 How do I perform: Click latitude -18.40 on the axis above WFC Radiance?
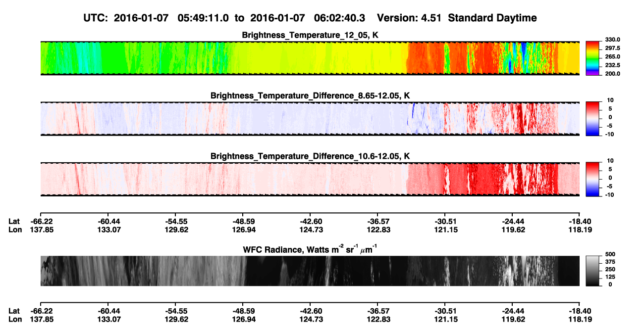point(580,221)
